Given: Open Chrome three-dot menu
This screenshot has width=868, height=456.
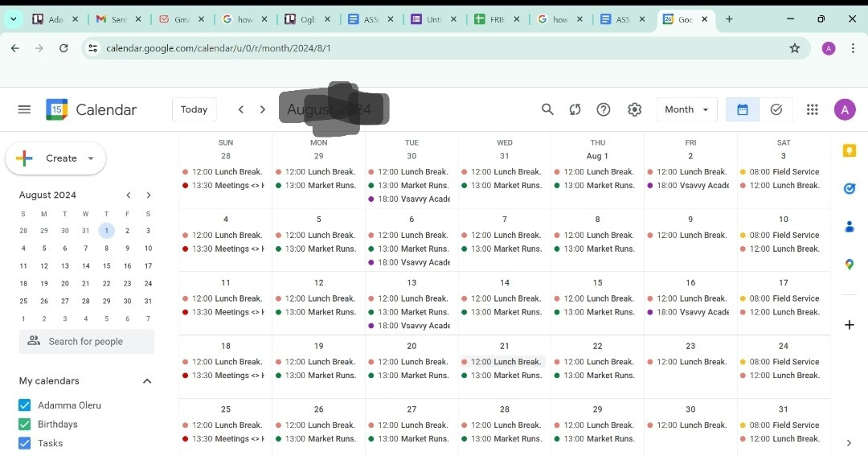Looking at the screenshot, I should click(x=853, y=48).
